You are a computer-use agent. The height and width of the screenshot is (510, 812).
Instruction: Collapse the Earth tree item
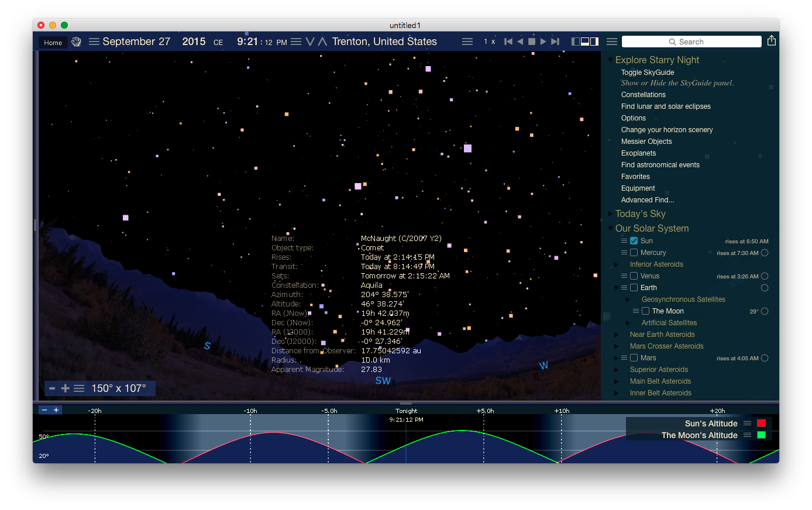pos(617,288)
